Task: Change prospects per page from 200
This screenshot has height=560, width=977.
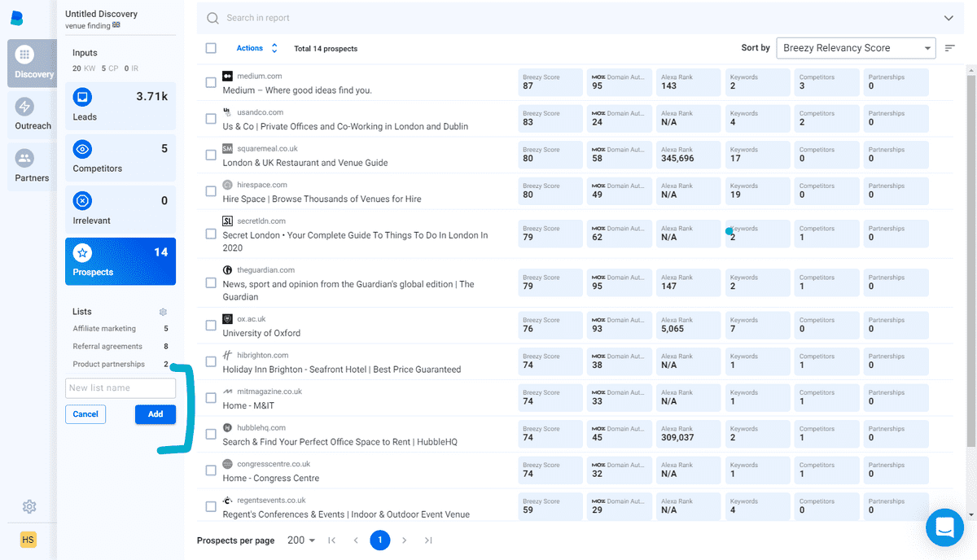Action: pos(301,540)
